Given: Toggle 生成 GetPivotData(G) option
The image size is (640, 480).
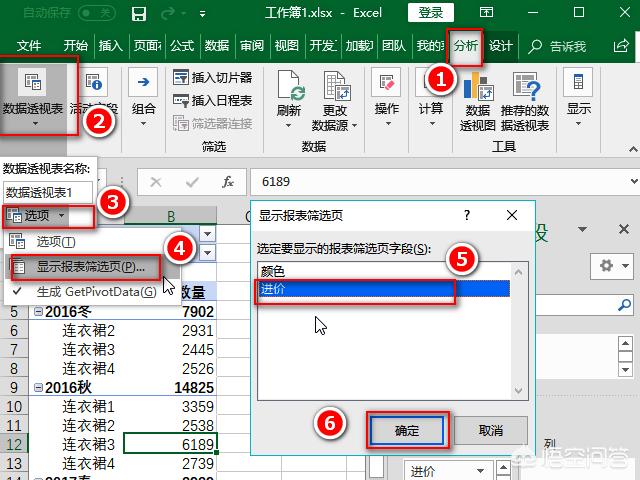Looking at the screenshot, I should pos(96,291).
